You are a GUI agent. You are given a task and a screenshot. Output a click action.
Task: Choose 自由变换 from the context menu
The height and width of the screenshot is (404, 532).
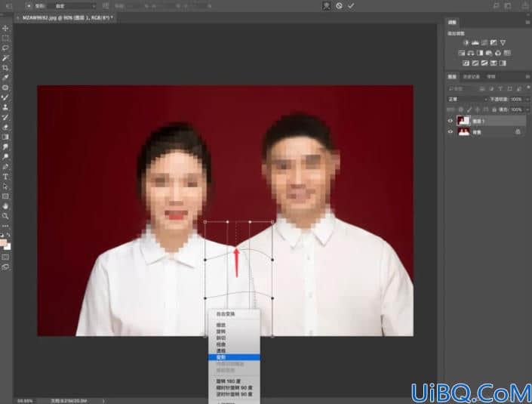(234, 314)
